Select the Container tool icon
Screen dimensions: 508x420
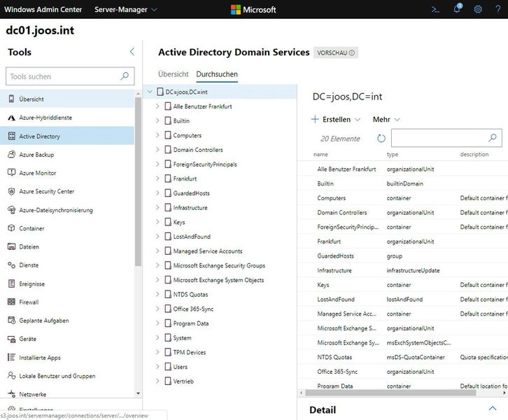click(x=11, y=228)
